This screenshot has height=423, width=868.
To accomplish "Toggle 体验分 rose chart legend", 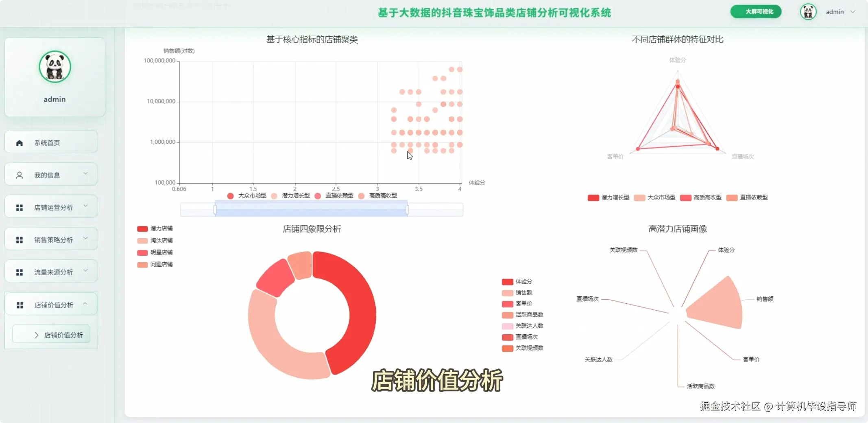I will 517,282.
